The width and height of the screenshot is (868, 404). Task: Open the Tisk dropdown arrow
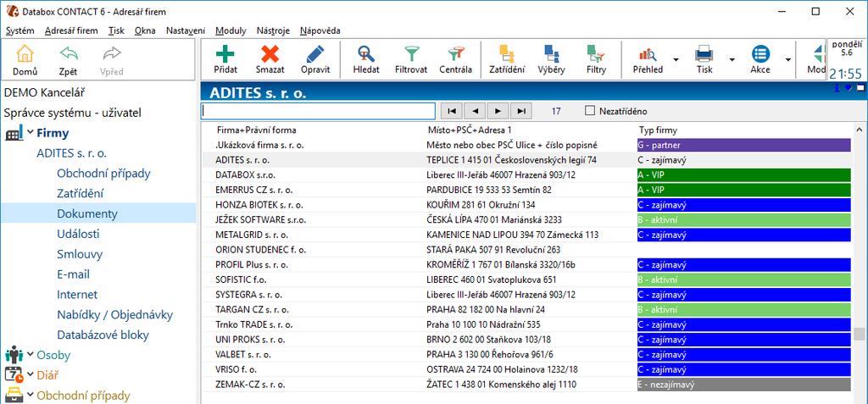coord(732,60)
